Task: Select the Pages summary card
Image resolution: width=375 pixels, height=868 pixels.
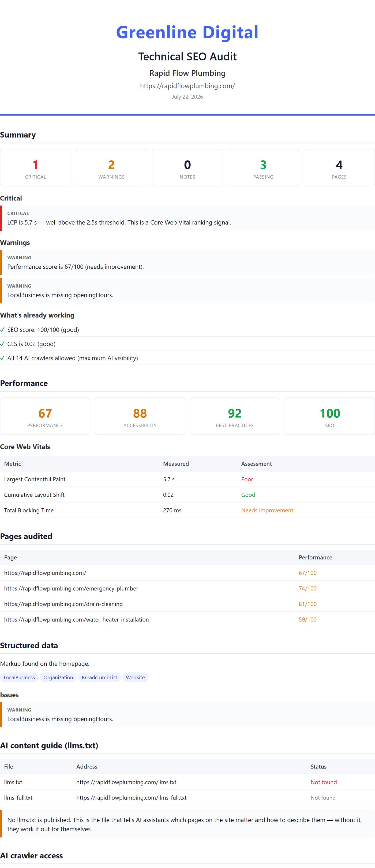Action: [x=339, y=168]
